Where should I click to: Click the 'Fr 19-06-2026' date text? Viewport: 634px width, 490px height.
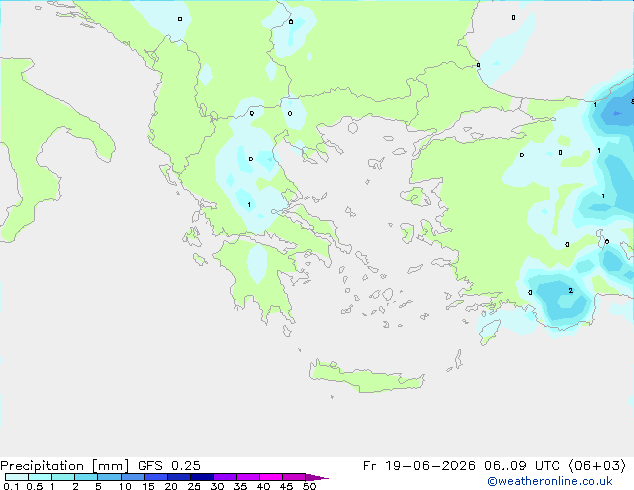(419, 466)
